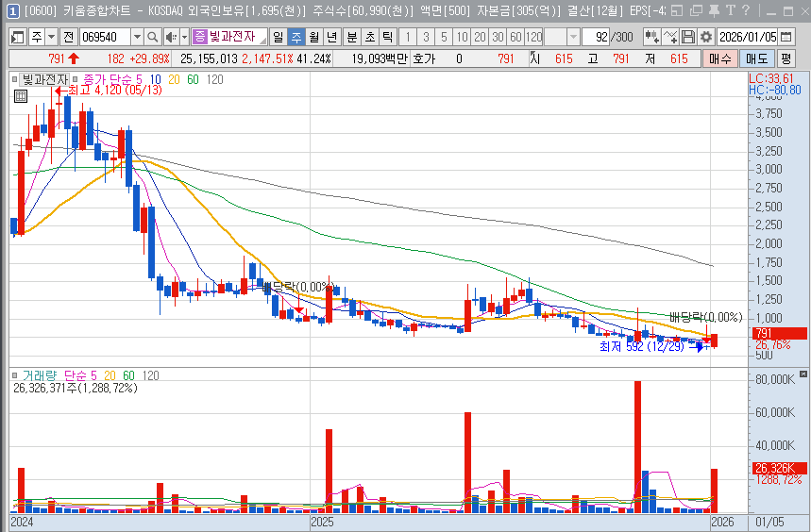The width and height of the screenshot is (811, 532).
Task: Click small square next to 빛과전자 legend
Action: pos(14,79)
